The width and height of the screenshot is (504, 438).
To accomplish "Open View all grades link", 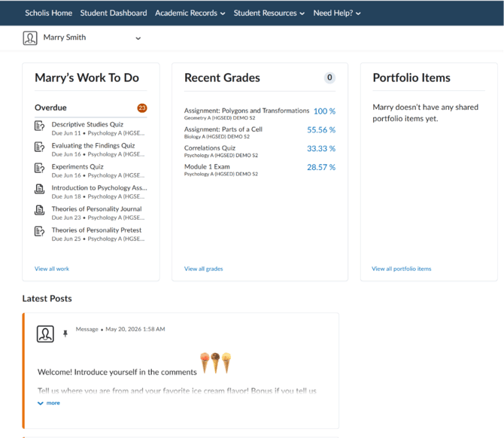I will click(203, 269).
